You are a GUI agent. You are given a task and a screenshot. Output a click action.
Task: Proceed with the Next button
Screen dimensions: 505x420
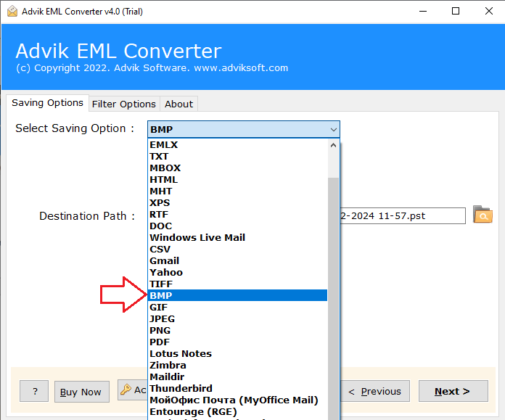point(453,391)
